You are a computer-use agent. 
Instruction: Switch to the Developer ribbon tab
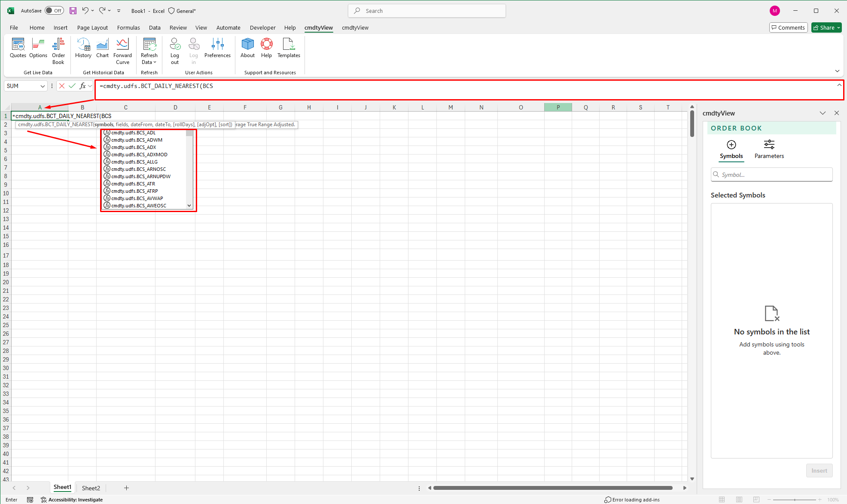click(x=262, y=27)
